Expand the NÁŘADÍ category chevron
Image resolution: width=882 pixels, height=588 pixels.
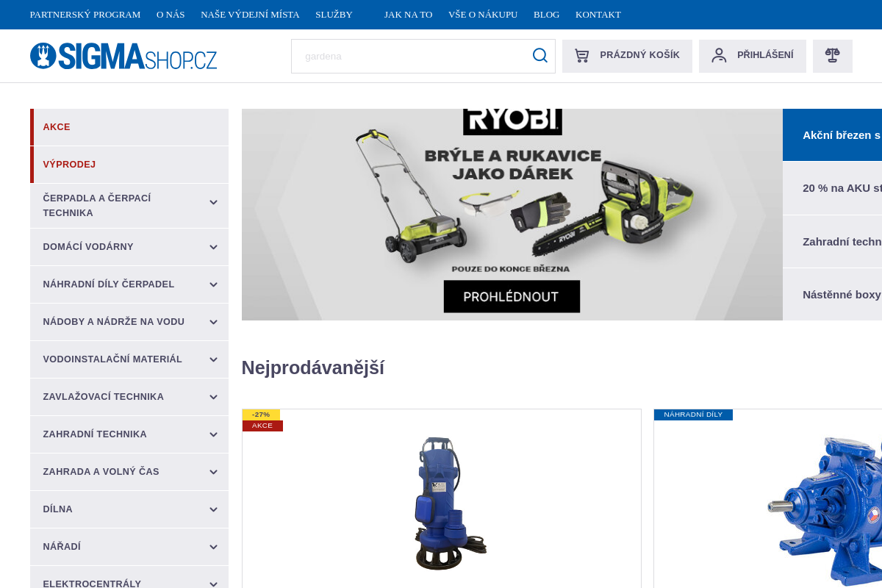(x=213, y=547)
